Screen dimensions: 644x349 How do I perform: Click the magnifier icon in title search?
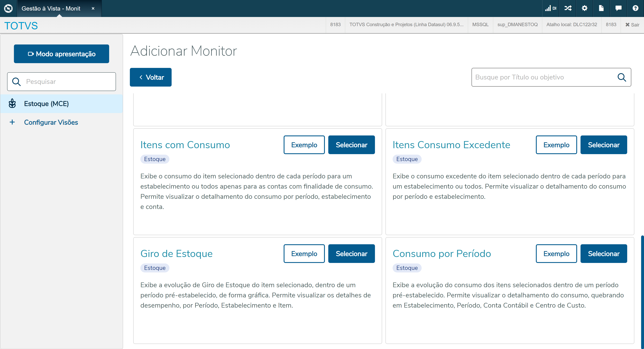tap(621, 77)
